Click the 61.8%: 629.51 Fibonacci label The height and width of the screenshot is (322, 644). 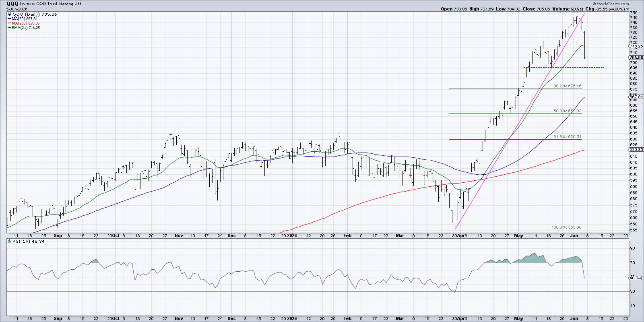point(568,137)
